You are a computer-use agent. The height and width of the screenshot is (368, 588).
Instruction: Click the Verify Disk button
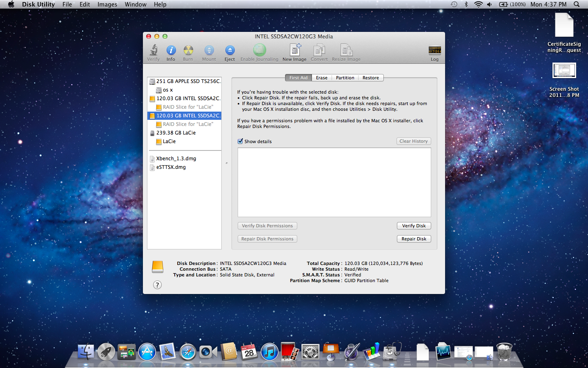coord(414,226)
